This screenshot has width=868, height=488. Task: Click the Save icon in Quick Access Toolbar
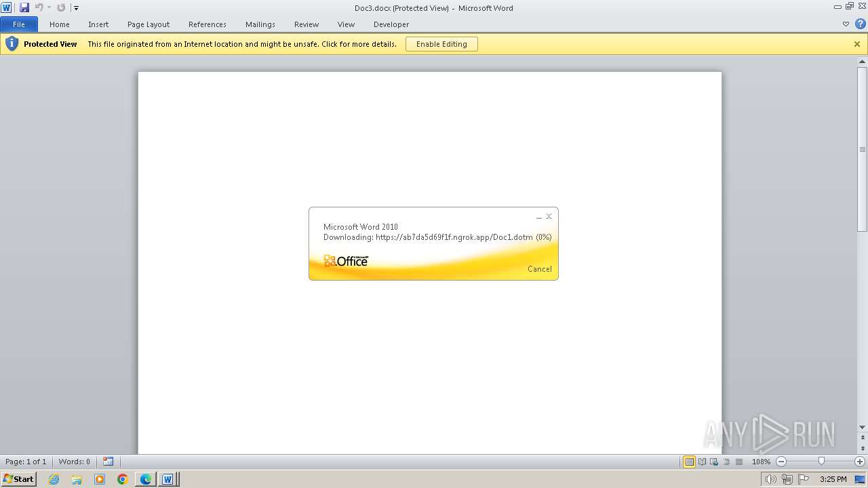pyautogui.click(x=24, y=7)
